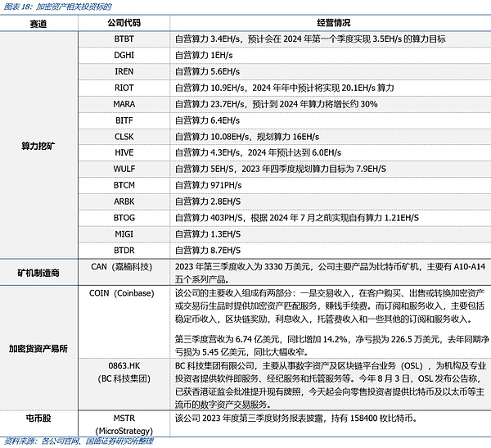The height and width of the screenshot is (448, 491).
Task: Select the RIOT ticker cell
Action: pos(124,88)
